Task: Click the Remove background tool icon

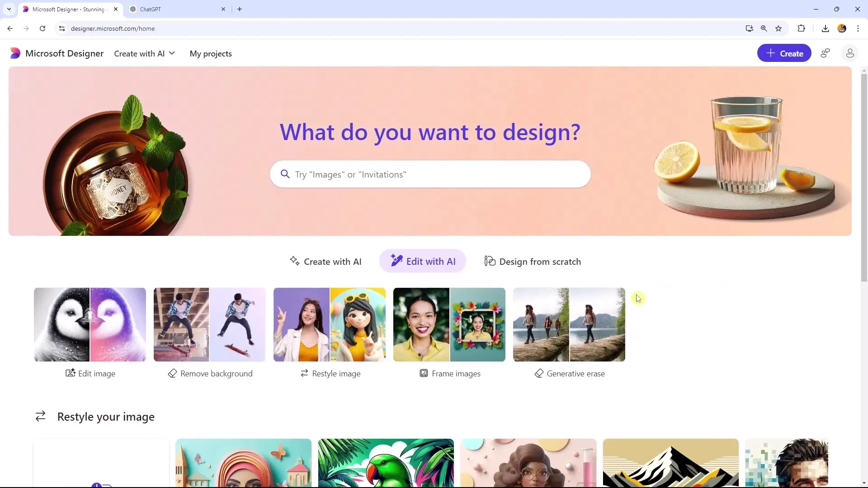Action: [x=172, y=373]
